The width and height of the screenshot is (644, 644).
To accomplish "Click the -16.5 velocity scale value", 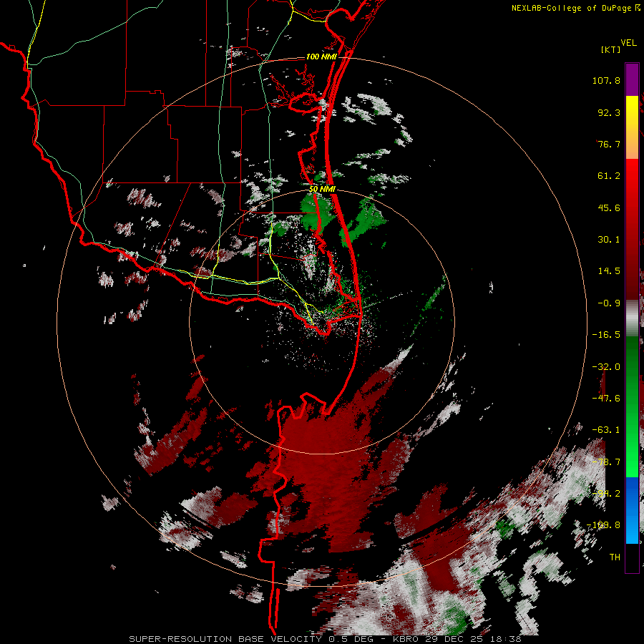I will (606, 335).
